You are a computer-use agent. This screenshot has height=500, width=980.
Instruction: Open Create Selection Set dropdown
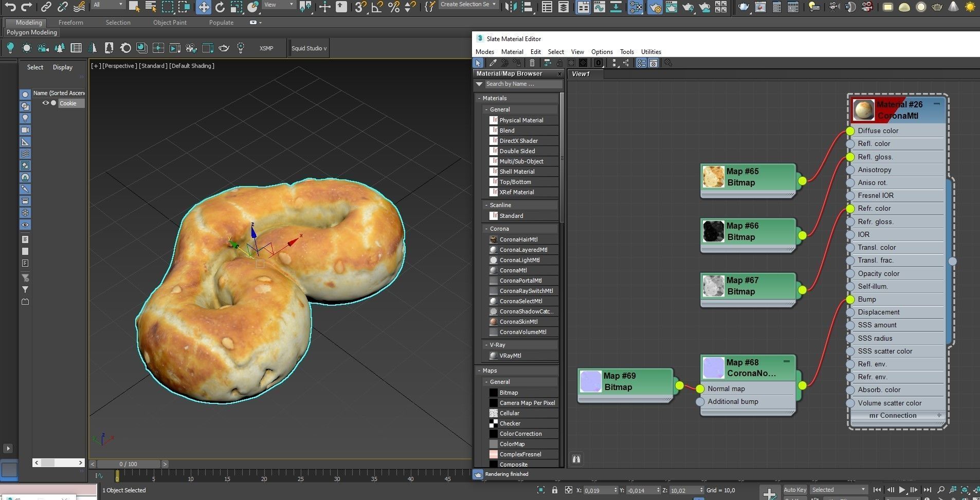tap(469, 5)
